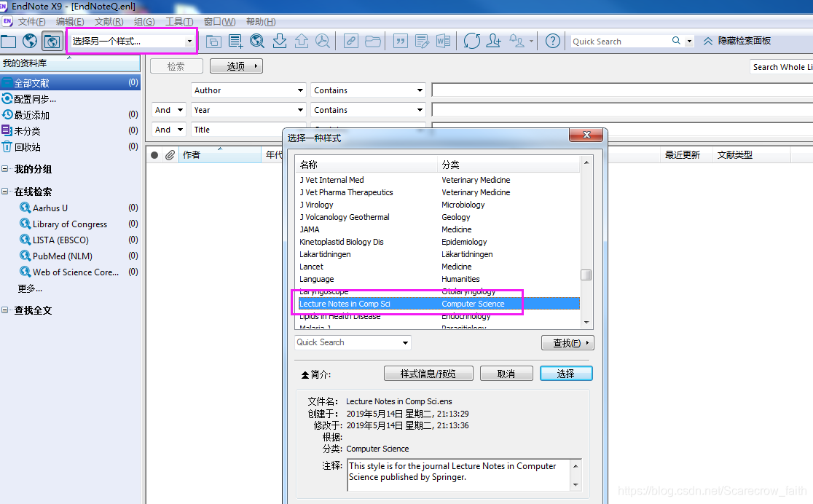Sort styles by the 名称 column header
Viewport: 813px width, 504px height.
point(366,165)
